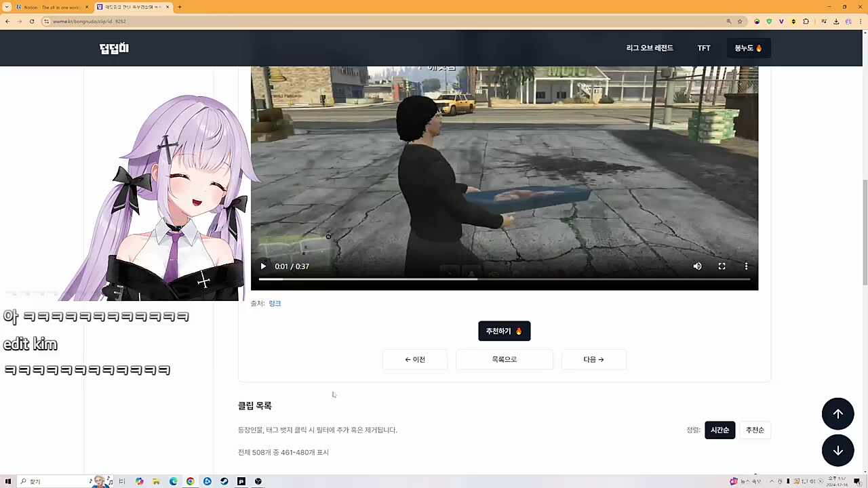868x488 pixels.
Task: Open Copilot from taskbar
Action: click(139, 481)
